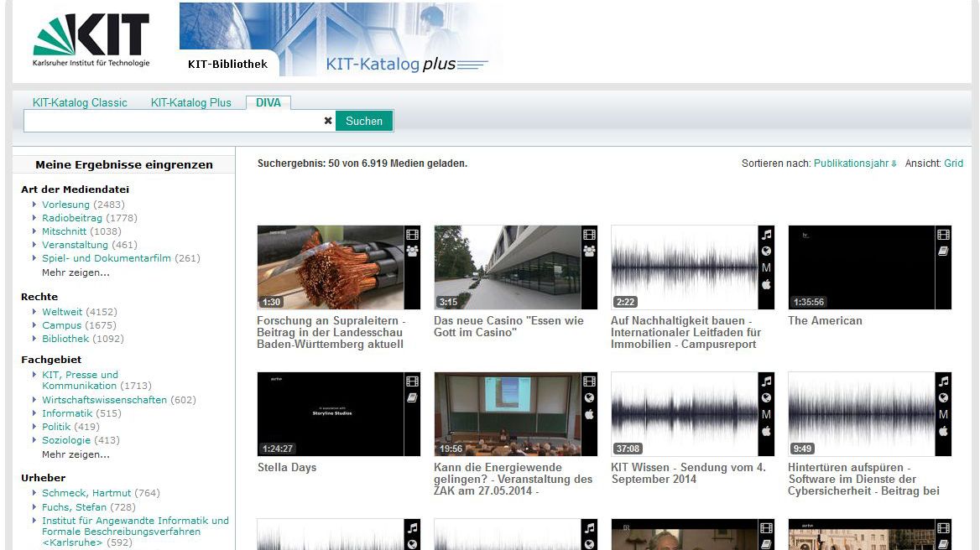980x550 pixels.
Task: Change the view via Grid option
Action: [953, 163]
